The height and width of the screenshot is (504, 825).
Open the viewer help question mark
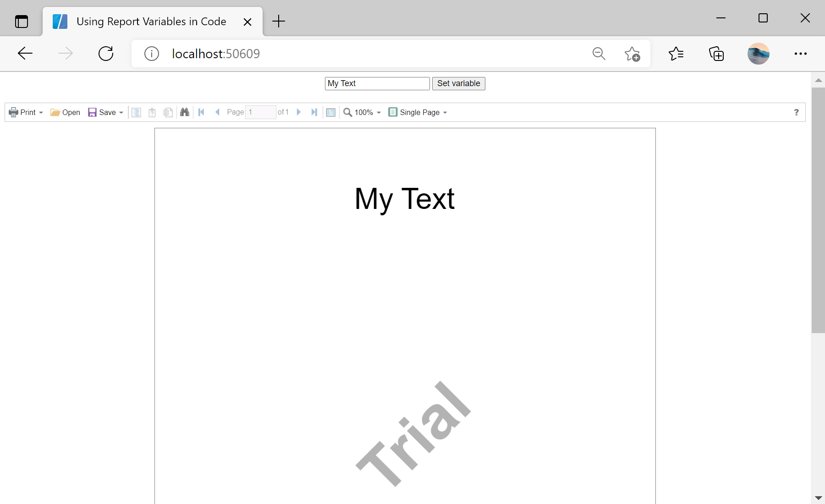[x=796, y=112]
